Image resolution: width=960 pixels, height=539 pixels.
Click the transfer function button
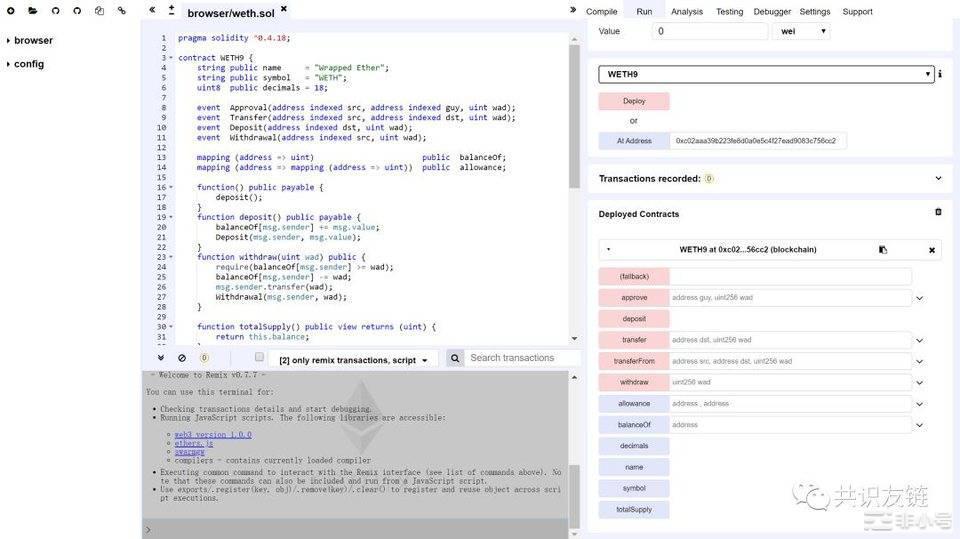pyautogui.click(x=634, y=340)
